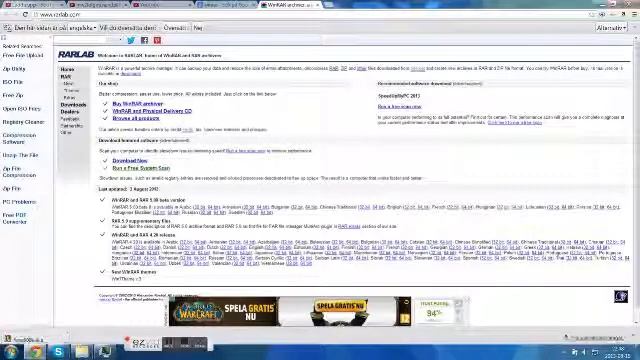The height and width of the screenshot is (360, 640).
Task: Click the WinRAR and RAR 4.20 release heading
Action: (x=143, y=235)
